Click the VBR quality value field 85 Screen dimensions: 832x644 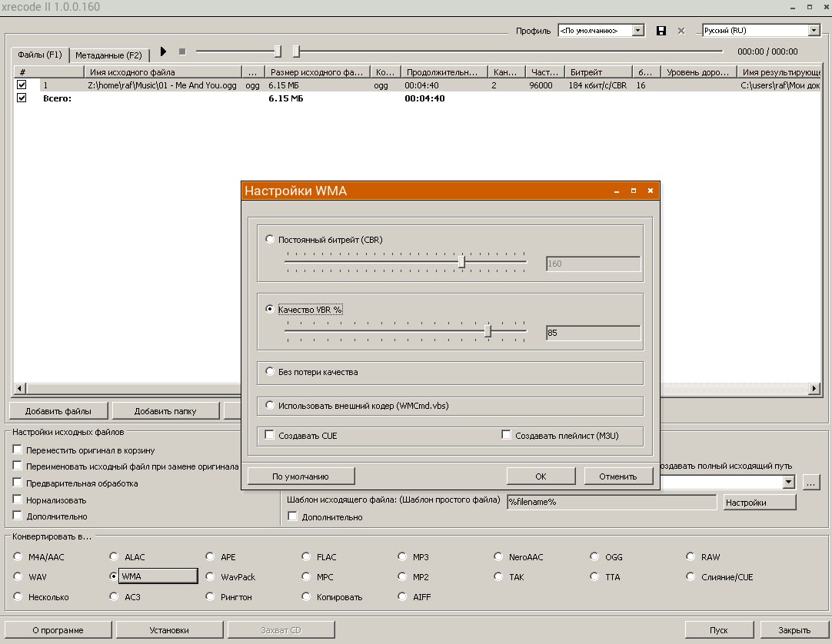point(593,333)
